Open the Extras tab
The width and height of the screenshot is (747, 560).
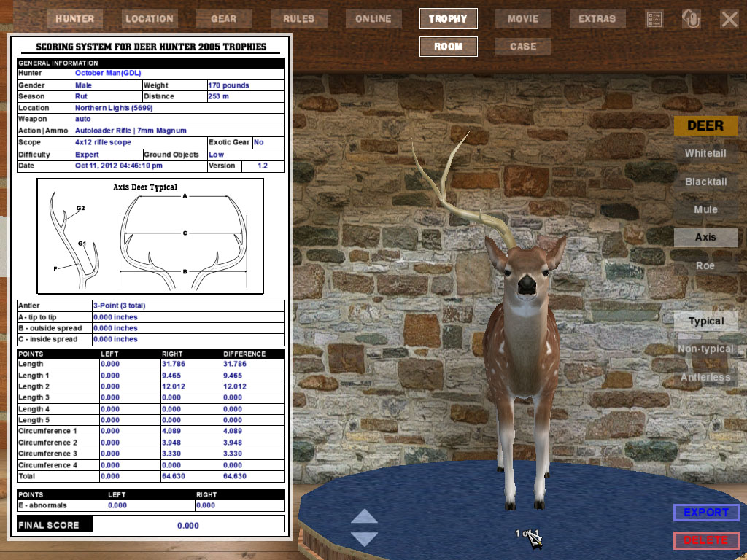[597, 19]
